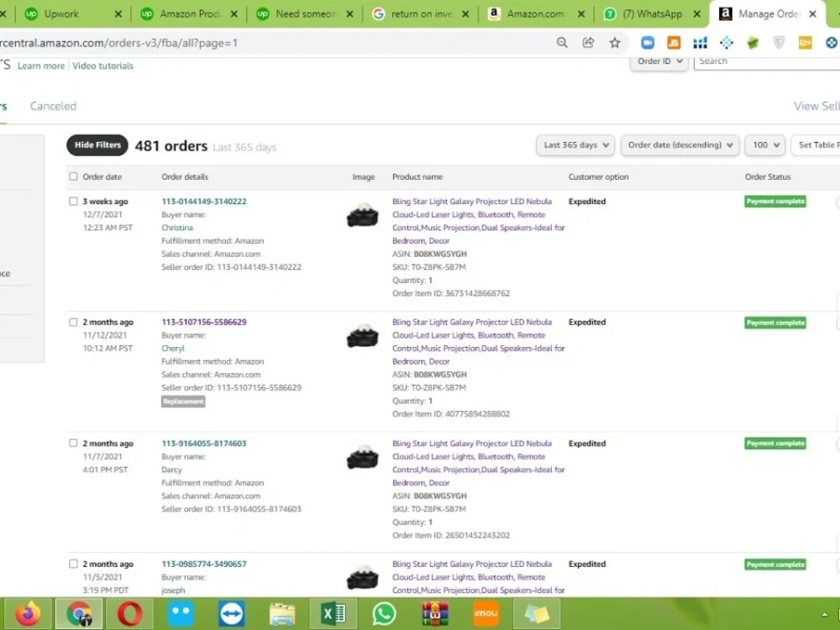Check the order dated 12/7/2021
The image size is (840, 630).
73,202
